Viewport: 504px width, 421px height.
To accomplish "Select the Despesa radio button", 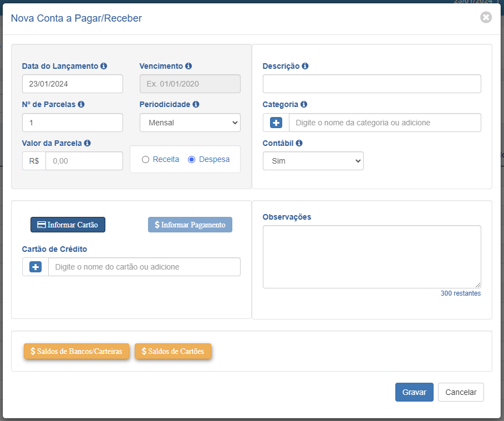I will (192, 160).
